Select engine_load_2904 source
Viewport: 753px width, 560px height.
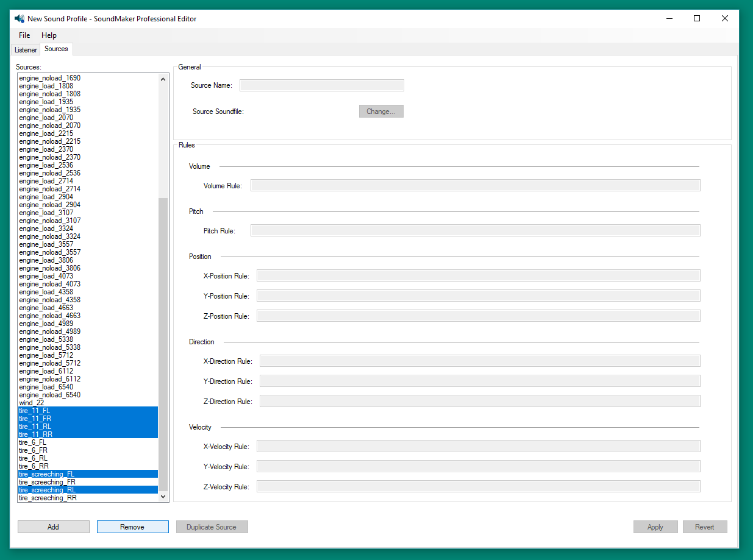88,197
